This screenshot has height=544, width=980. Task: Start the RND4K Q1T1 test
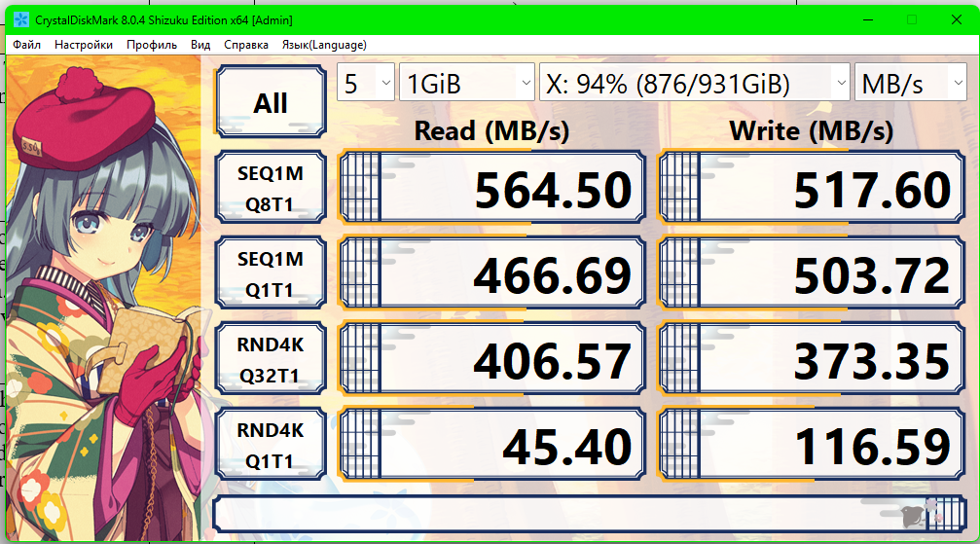(271, 445)
